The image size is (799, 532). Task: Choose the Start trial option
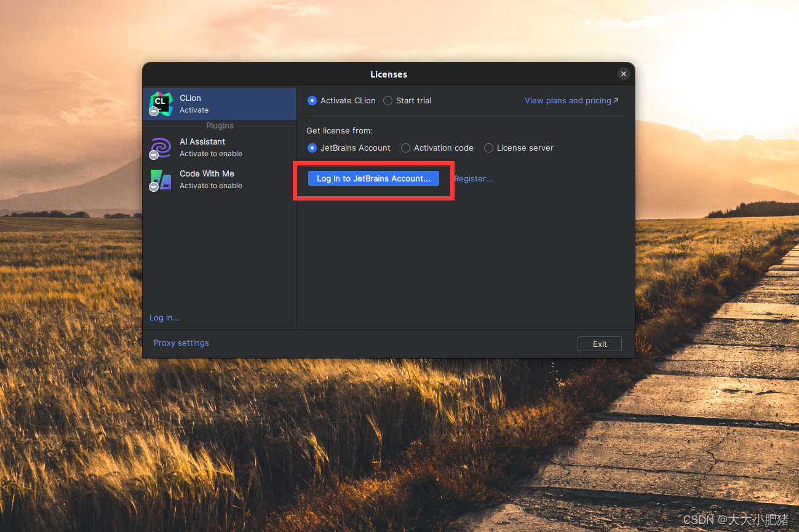(407, 100)
